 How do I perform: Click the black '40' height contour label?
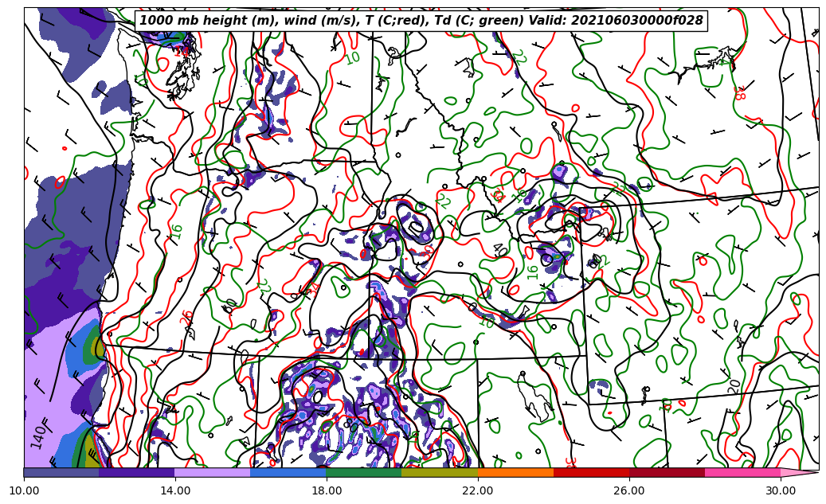(500, 250)
